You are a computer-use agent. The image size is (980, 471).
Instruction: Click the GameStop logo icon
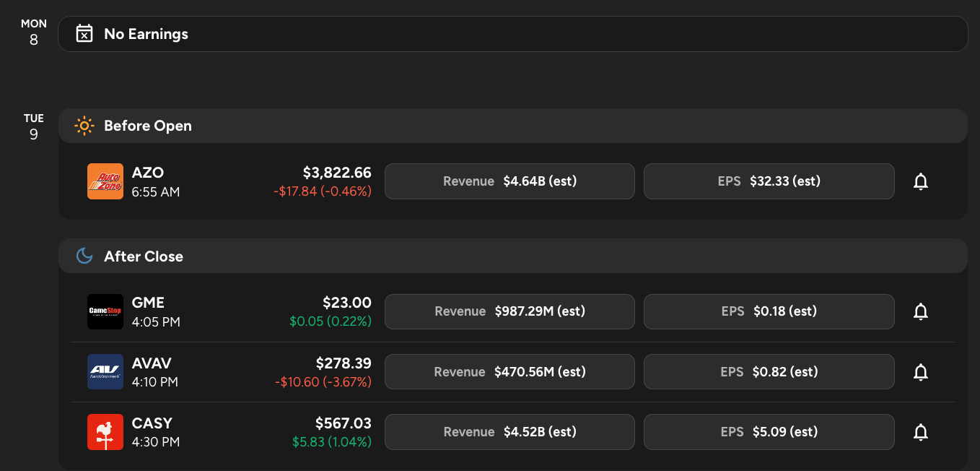105,312
